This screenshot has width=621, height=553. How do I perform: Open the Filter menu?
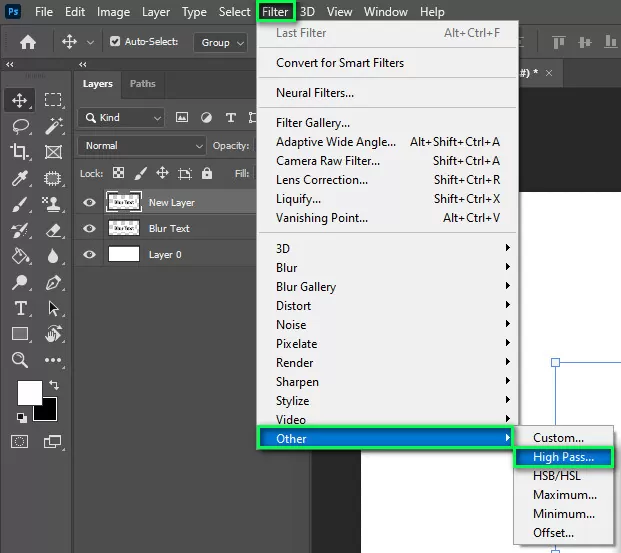275,12
